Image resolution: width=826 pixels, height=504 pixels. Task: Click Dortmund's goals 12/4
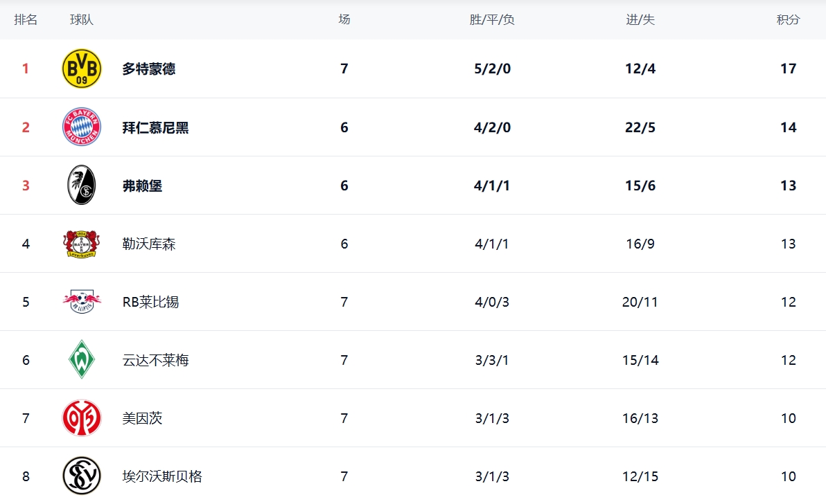640,69
